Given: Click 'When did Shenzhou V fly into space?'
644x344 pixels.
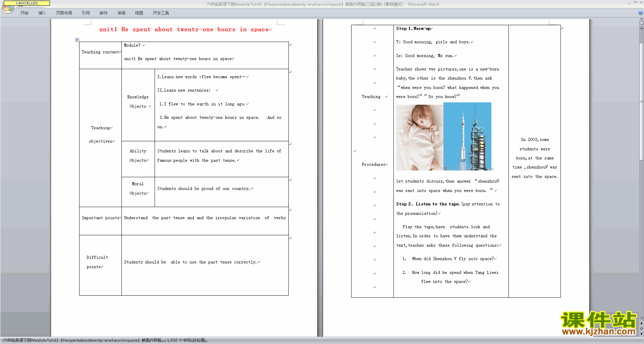Looking at the screenshot, I should point(453,259).
